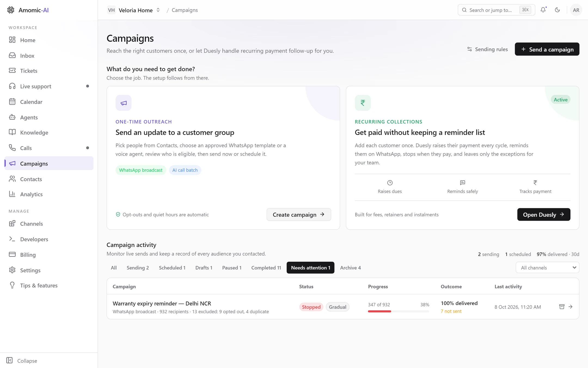Switch to Scheduled 1 tab
The height and width of the screenshot is (368, 588).
[x=172, y=268]
